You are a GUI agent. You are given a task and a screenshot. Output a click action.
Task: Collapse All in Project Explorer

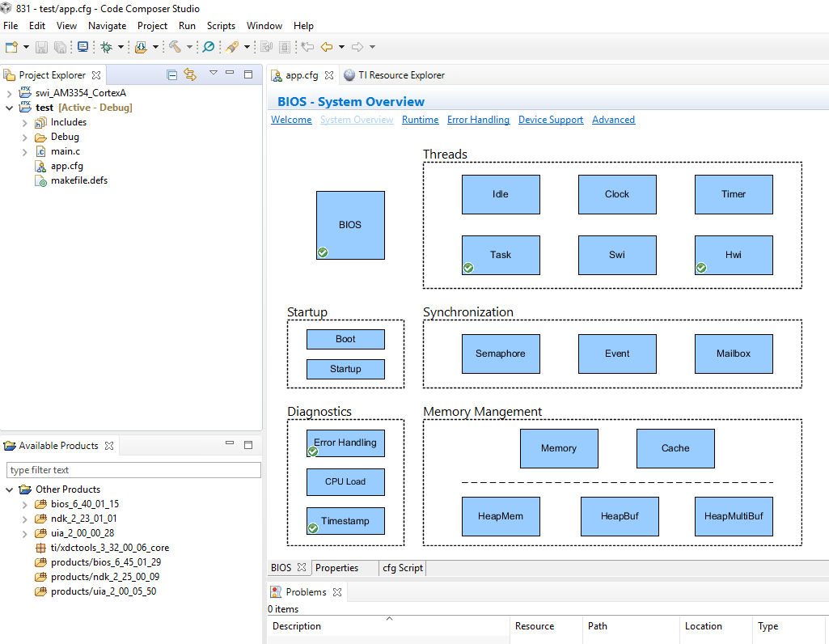pyautogui.click(x=171, y=75)
